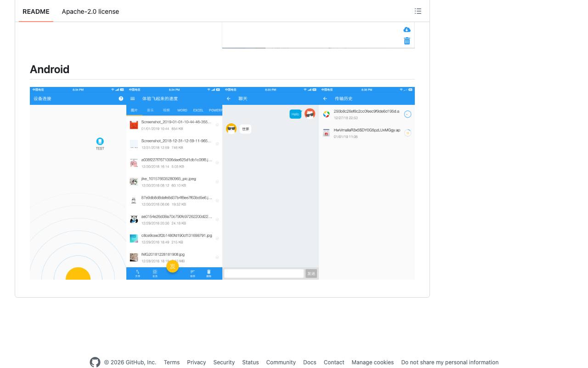Click the 01/01/19 11:35 transfer date
Viewport: 588px width, 368px height.
pyautogui.click(x=345, y=137)
